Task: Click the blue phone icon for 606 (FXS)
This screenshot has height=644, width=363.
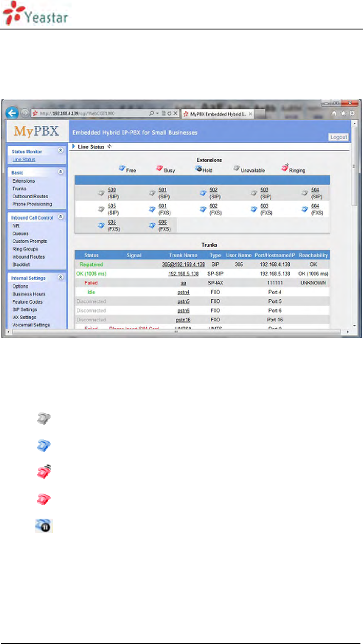Action: (152, 225)
